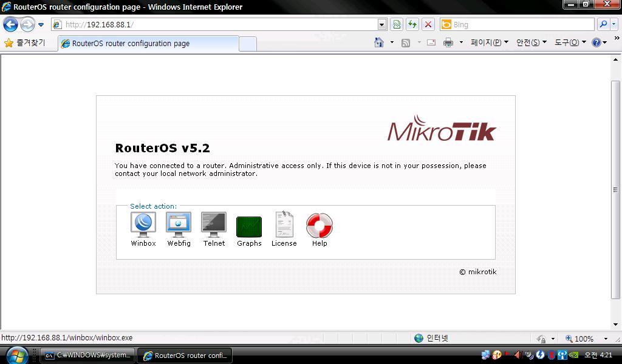Open the 도구(O) tools menu
The height and width of the screenshot is (364, 622).
pyautogui.click(x=570, y=42)
